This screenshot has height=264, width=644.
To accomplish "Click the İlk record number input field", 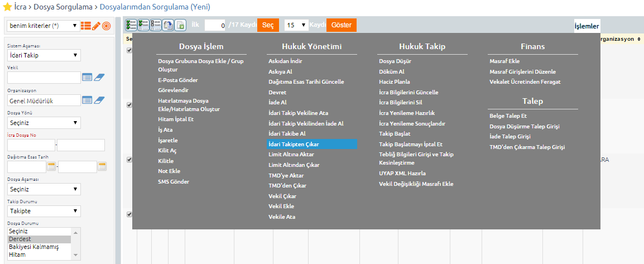I will coord(215,25).
